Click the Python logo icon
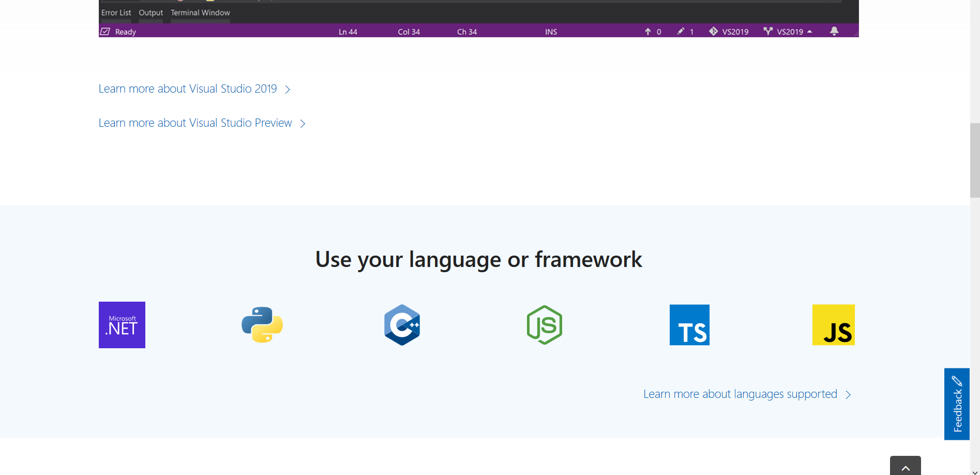The height and width of the screenshot is (475, 980). pos(262,325)
